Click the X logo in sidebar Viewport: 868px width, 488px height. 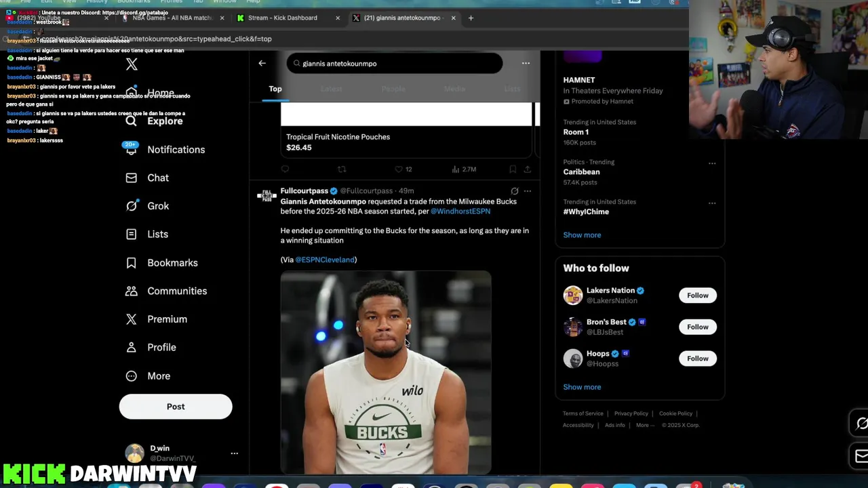pyautogui.click(x=132, y=64)
